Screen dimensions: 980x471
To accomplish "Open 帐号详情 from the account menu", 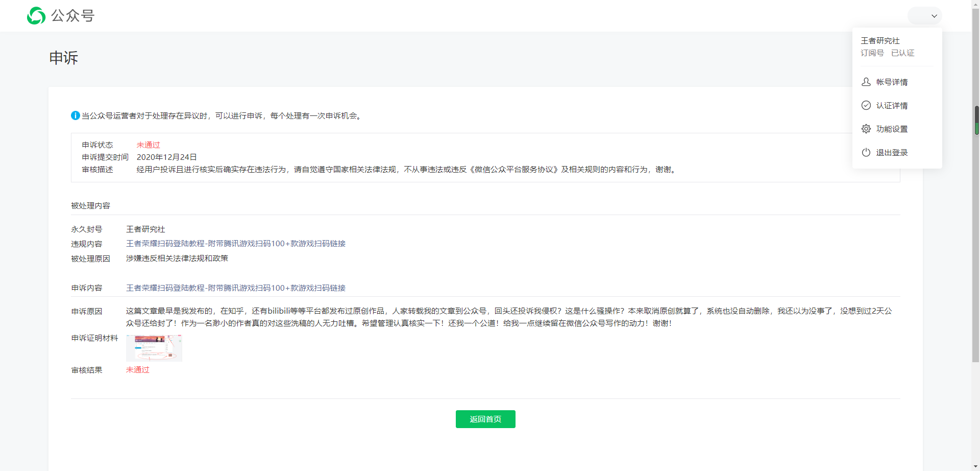I will (x=892, y=82).
